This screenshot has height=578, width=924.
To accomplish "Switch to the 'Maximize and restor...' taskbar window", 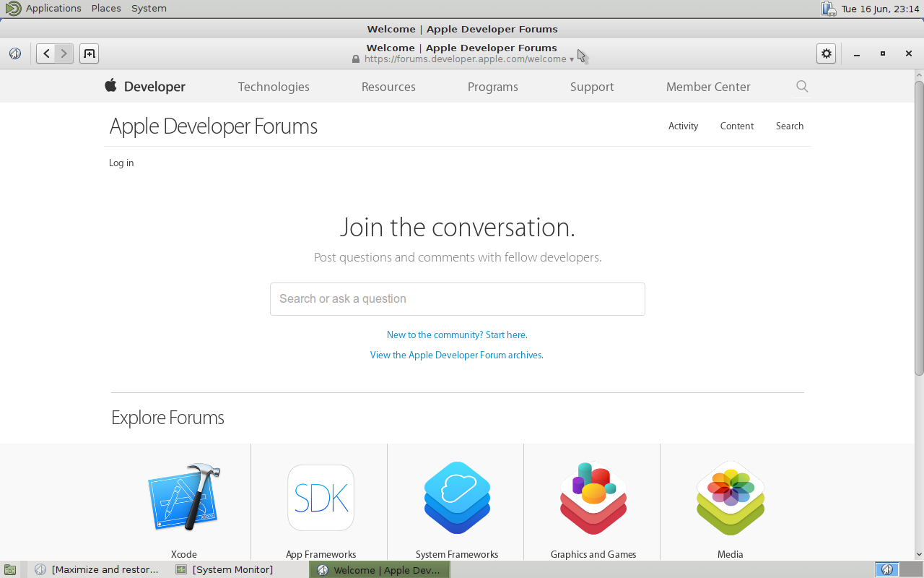I will pyautogui.click(x=97, y=570).
